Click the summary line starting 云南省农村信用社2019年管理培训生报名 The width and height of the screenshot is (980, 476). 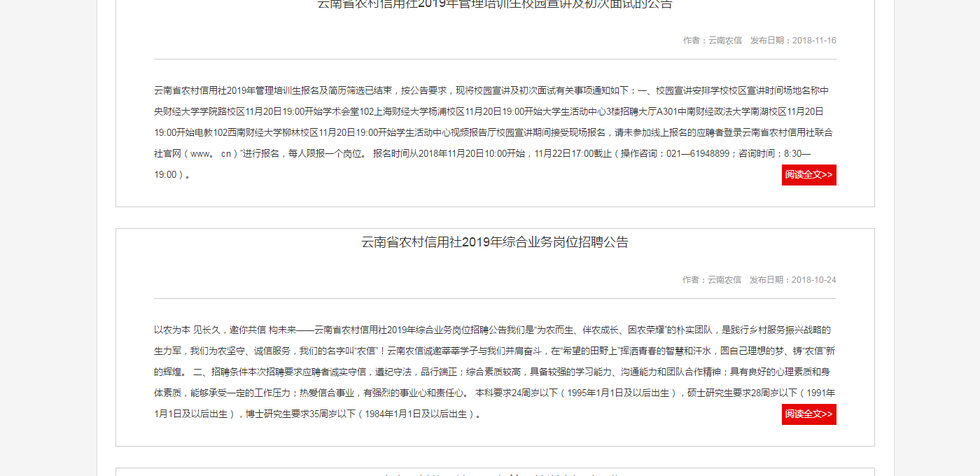[491, 91]
